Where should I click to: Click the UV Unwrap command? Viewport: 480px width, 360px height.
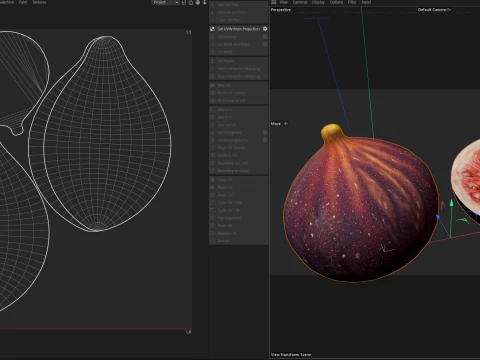239,37
